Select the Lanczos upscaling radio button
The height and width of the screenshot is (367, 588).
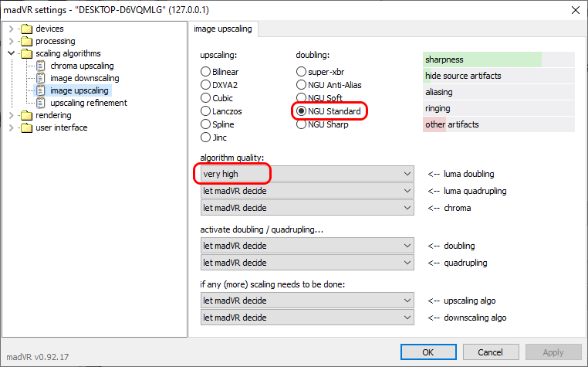click(205, 111)
